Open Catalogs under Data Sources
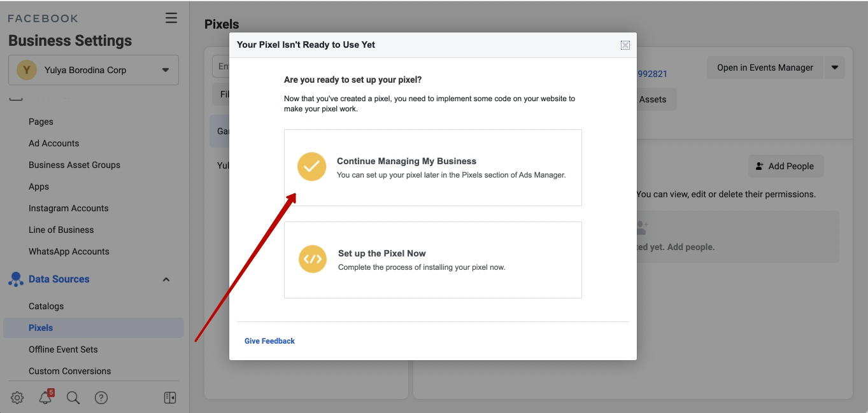Viewport: 868px width, 413px height. point(46,306)
